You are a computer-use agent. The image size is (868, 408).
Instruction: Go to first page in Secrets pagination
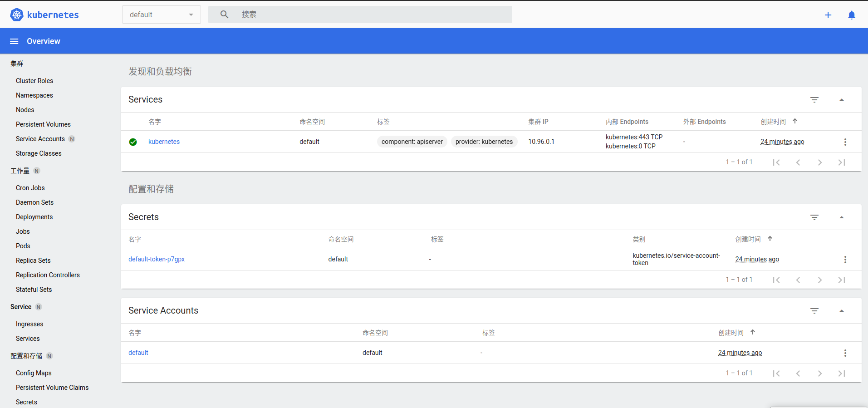click(x=776, y=280)
